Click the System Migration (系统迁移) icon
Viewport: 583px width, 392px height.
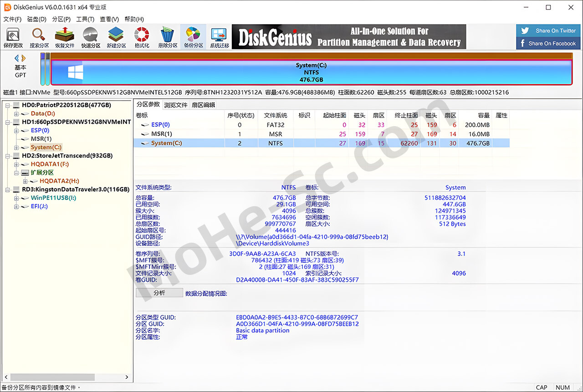(x=219, y=38)
